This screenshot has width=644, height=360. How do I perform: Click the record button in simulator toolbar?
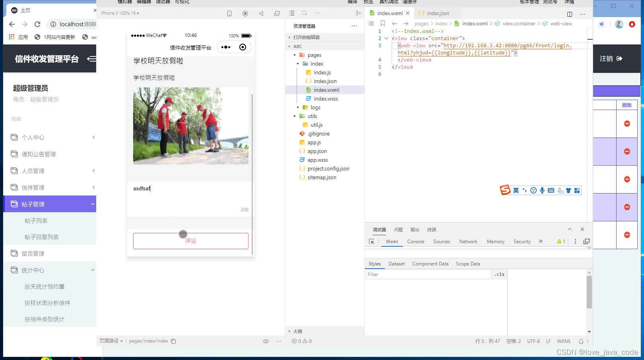pos(245,14)
